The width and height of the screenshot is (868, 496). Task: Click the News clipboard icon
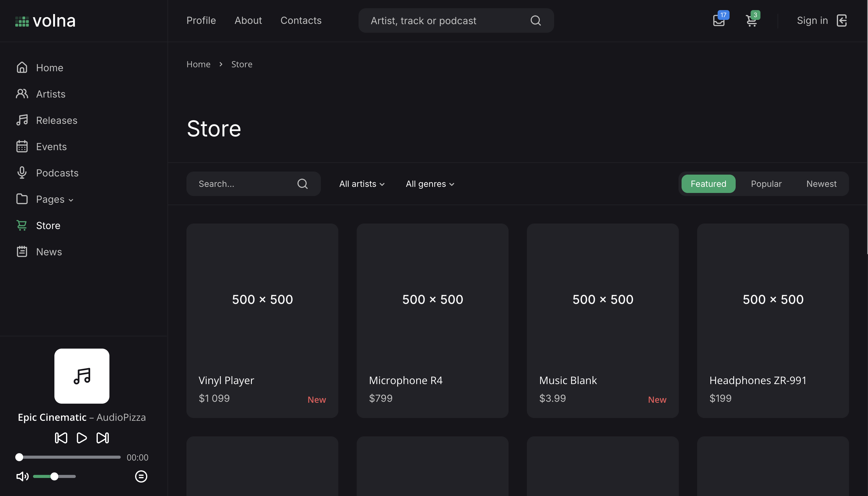(22, 251)
